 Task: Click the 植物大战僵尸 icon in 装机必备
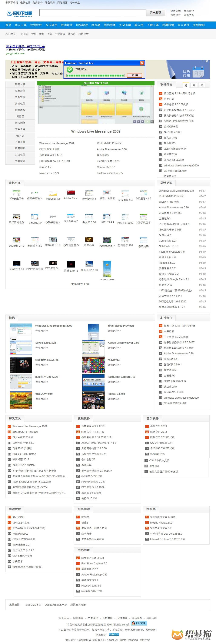pyautogui.click(x=107, y=240)
